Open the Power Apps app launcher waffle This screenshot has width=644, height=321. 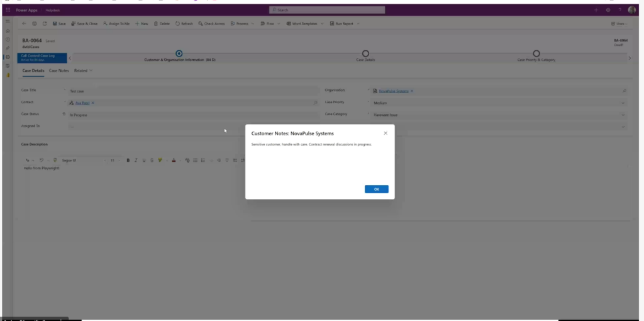[8, 10]
